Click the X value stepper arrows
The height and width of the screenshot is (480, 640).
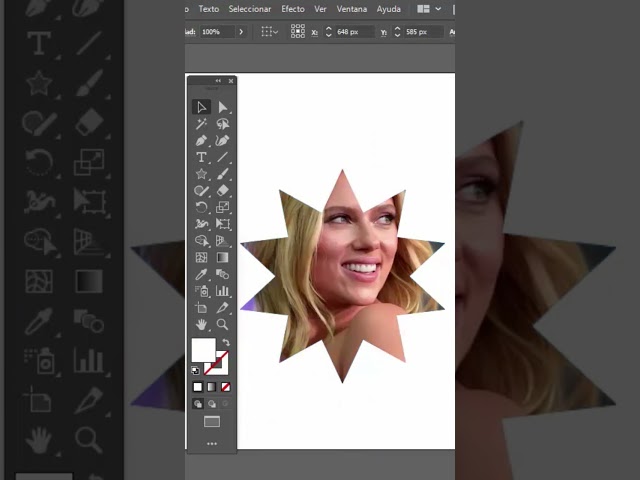329,31
